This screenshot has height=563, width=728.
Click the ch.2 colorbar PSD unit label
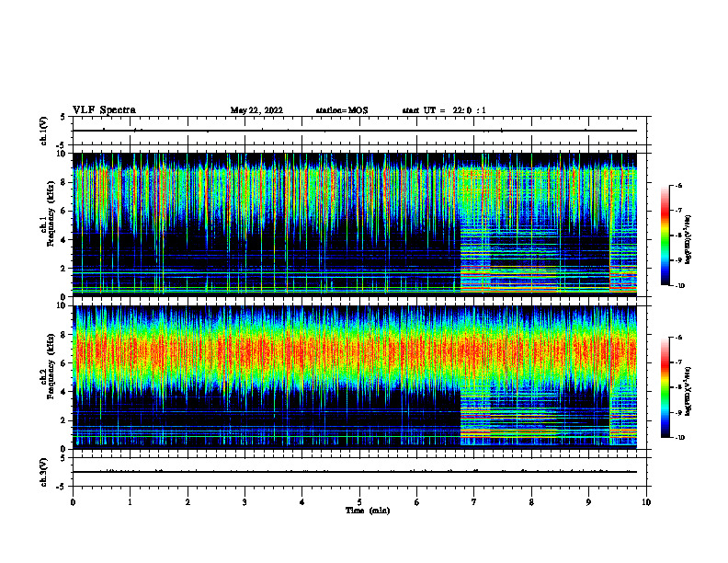(688, 392)
